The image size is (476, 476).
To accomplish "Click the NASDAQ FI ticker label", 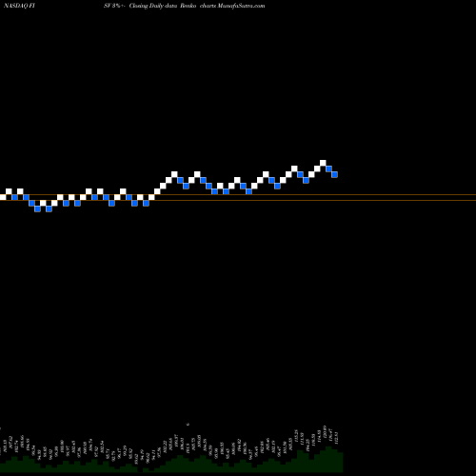I will pos(19,6).
